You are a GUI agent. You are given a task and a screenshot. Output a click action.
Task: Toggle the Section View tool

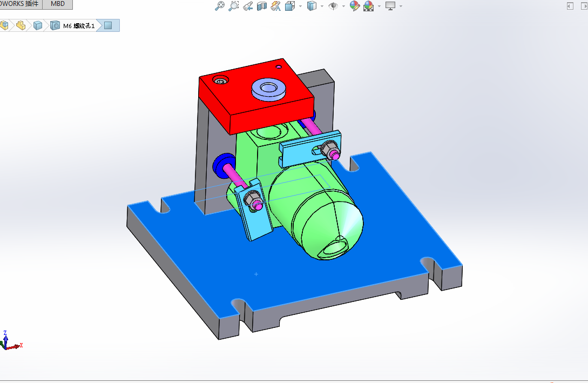(x=262, y=5)
